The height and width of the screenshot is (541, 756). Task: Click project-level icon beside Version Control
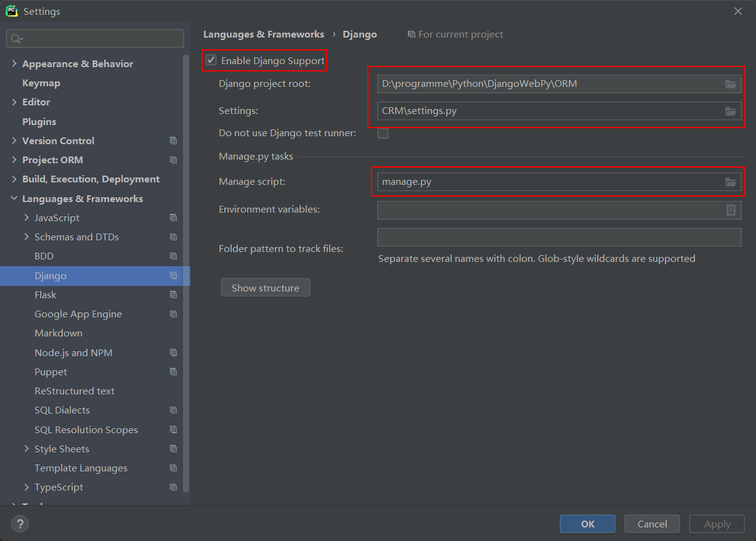click(x=173, y=141)
